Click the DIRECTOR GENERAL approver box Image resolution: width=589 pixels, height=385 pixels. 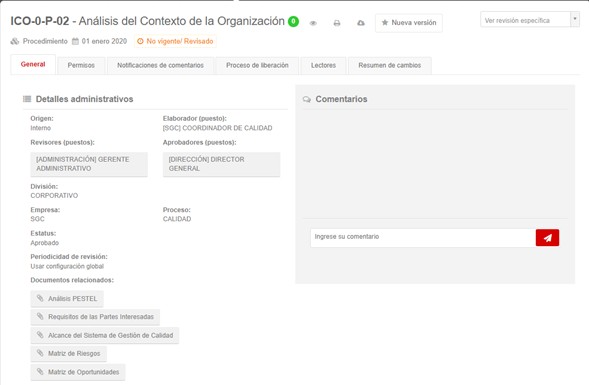click(221, 164)
